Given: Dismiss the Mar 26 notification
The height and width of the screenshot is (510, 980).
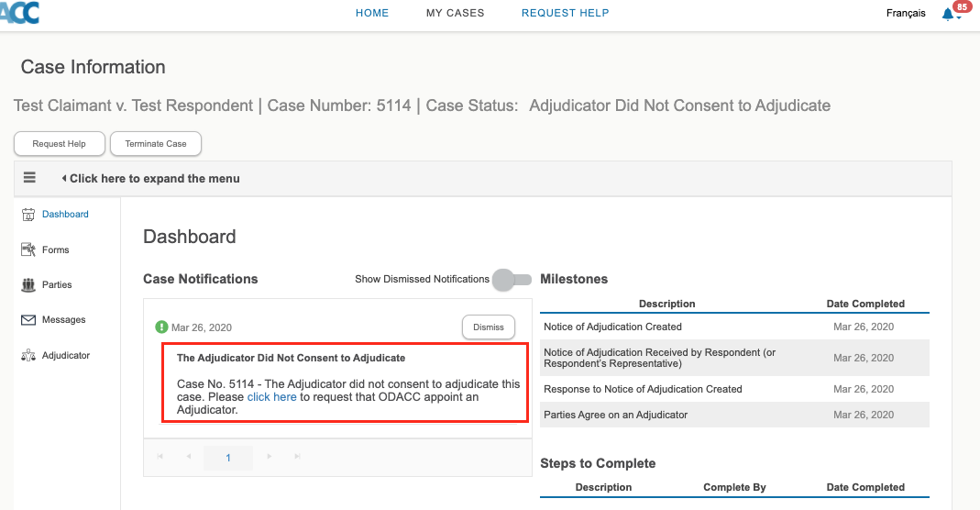Looking at the screenshot, I should click(488, 327).
